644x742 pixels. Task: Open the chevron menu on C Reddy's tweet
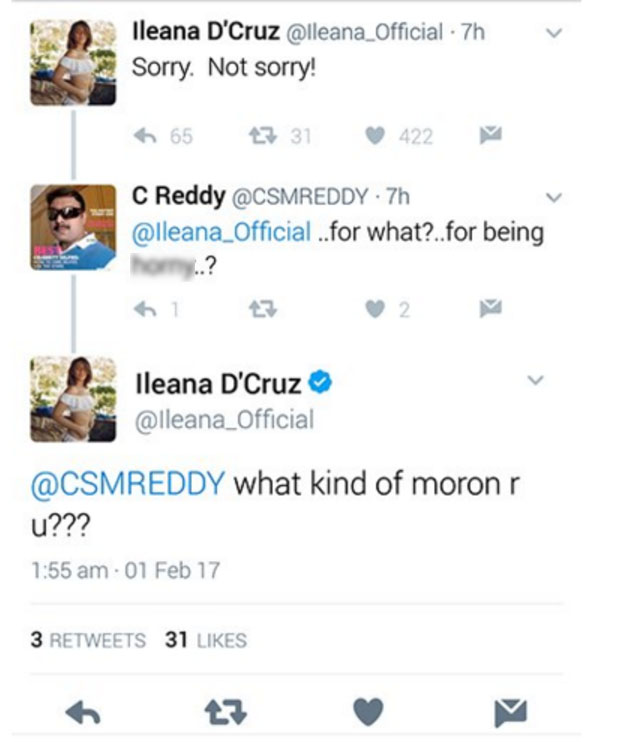[x=556, y=196]
